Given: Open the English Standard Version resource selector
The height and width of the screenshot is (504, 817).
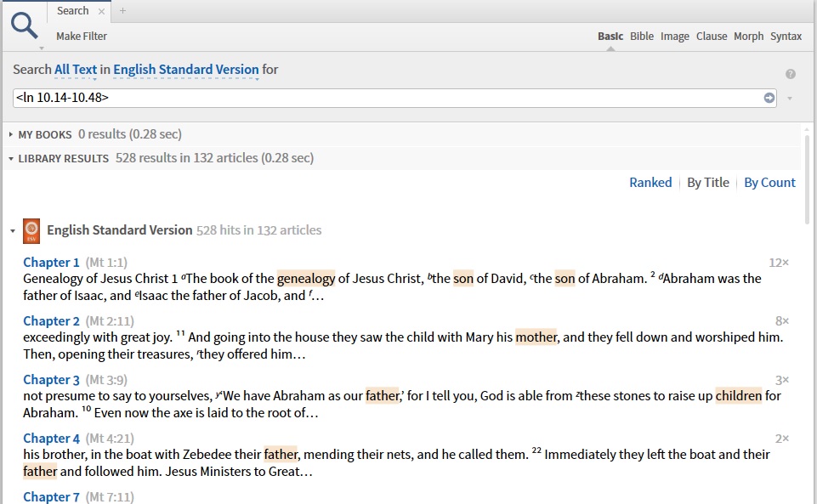Looking at the screenshot, I should click(186, 70).
